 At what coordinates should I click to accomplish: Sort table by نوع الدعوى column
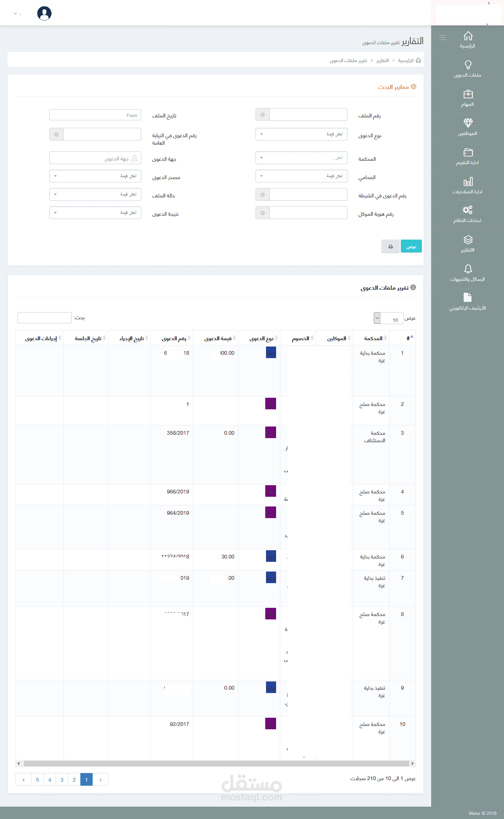tap(259, 338)
